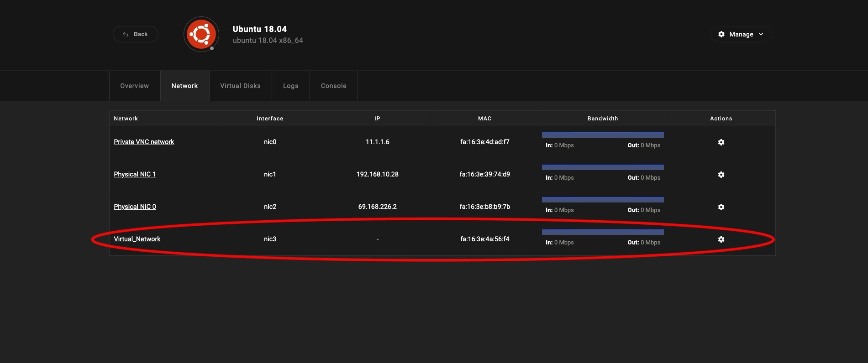Select the Network tab
The image size is (868, 363).
[x=184, y=86]
